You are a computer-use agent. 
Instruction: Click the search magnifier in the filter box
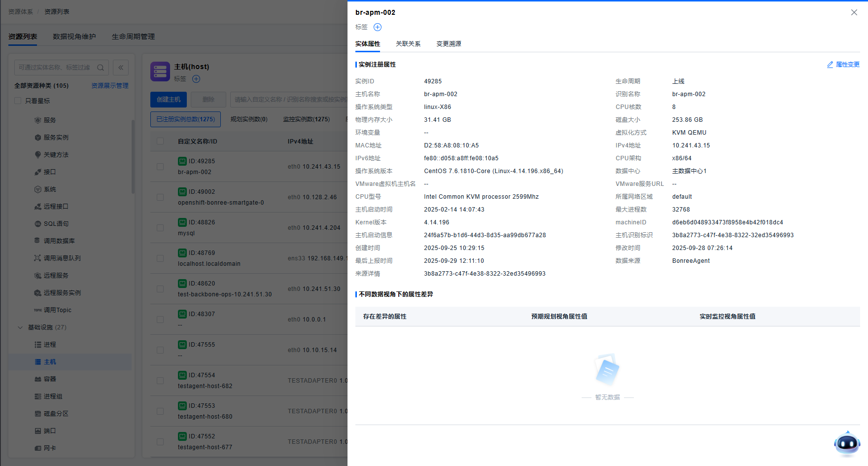[101, 68]
